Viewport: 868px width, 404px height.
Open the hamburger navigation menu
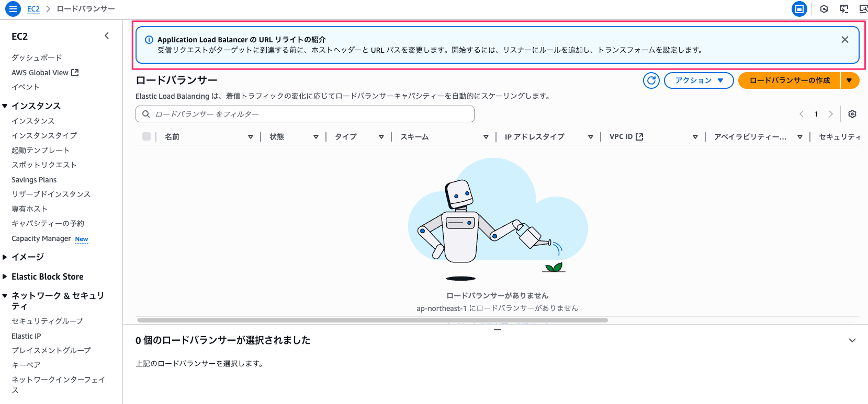click(13, 9)
